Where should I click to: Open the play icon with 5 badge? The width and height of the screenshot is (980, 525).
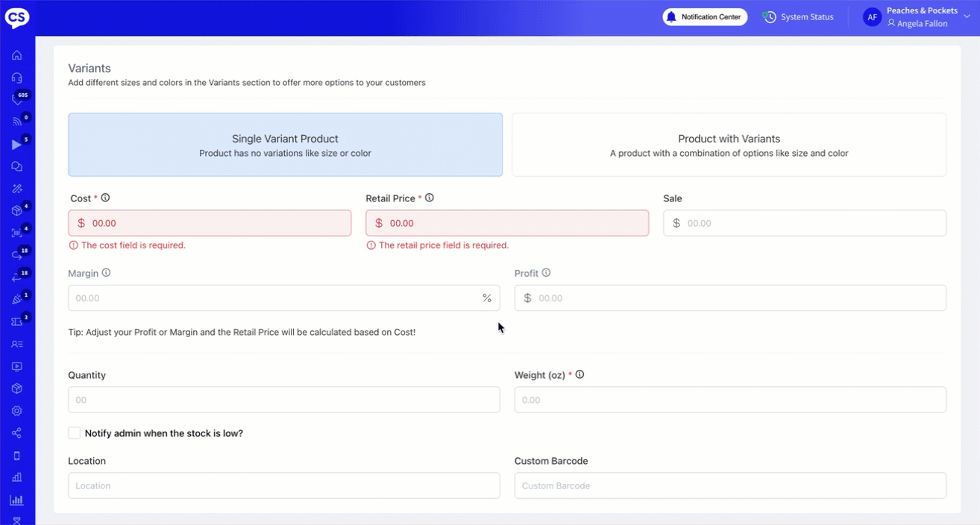coord(18,143)
